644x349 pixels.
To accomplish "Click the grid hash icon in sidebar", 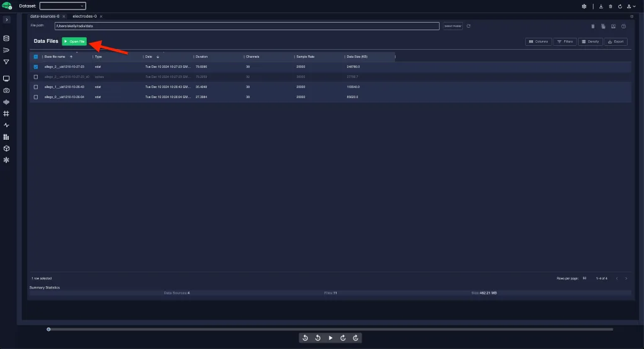I will [x=6, y=114].
